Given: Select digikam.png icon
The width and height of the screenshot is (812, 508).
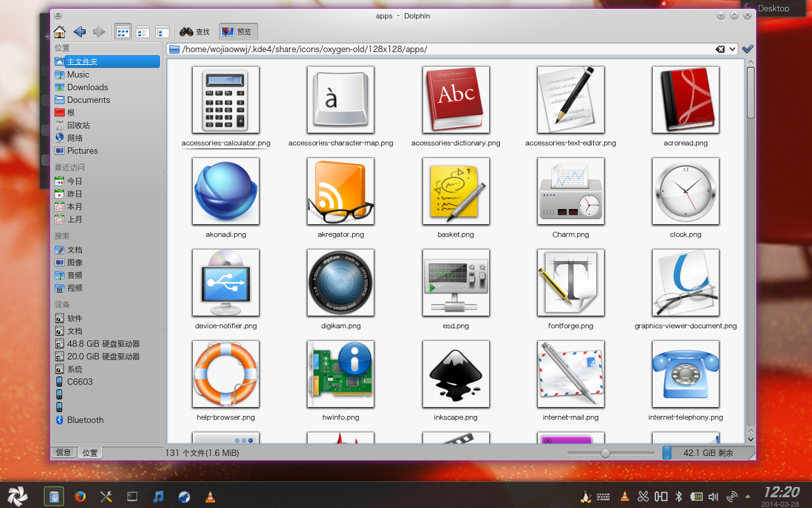Looking at the screenshot, I should [341, 283].
